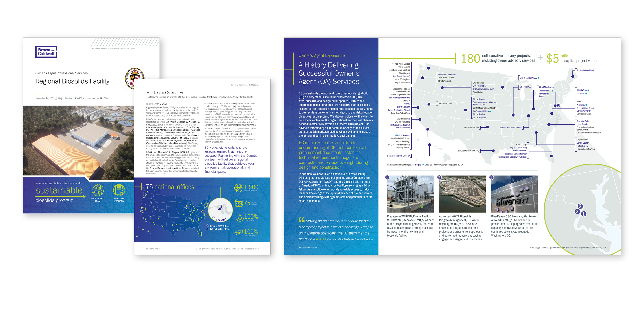Click the 17 Miles Apart map circle

click(220, 210)
